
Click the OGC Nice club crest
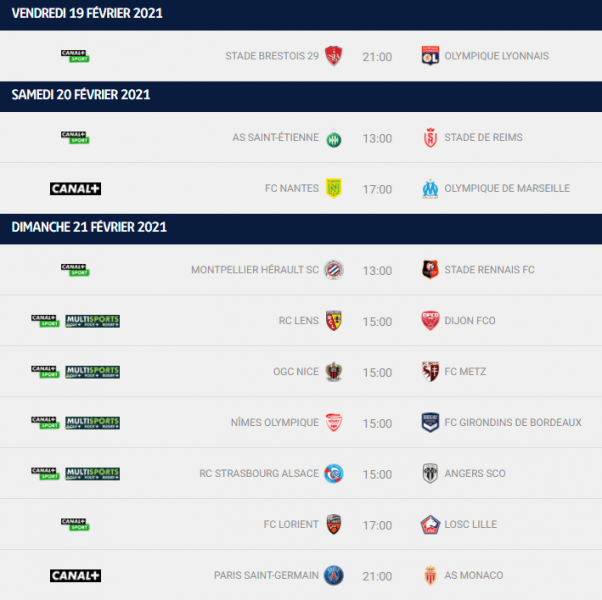click(334, 372)
